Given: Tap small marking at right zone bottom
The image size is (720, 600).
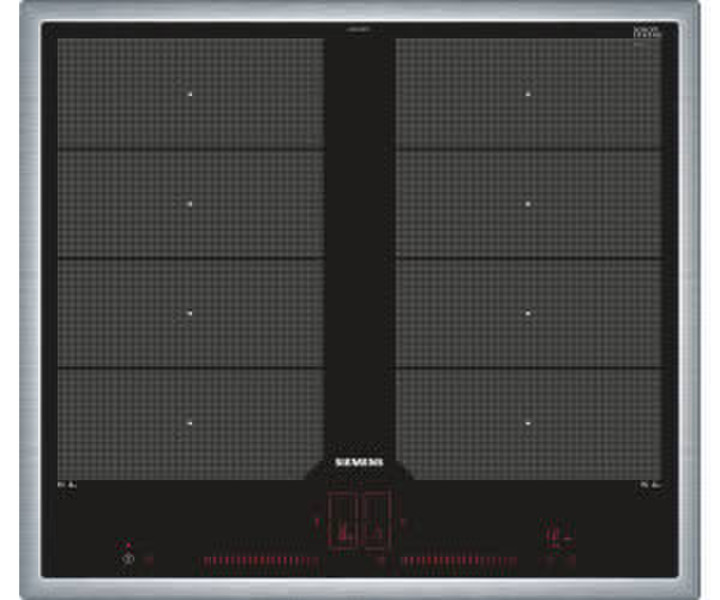Looking at the screenshot, I should point(649,485).
